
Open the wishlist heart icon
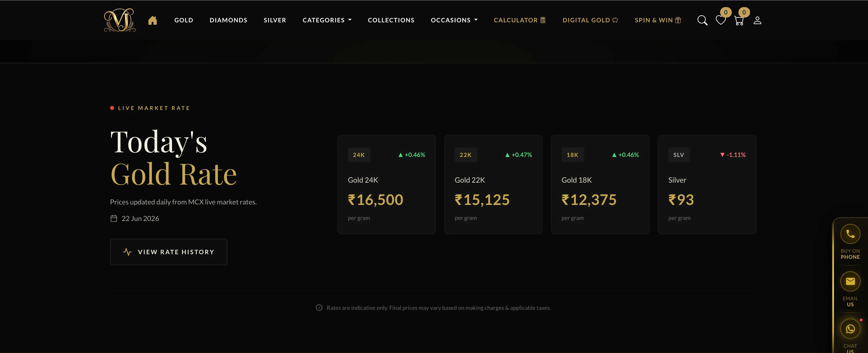pos(720,21)
